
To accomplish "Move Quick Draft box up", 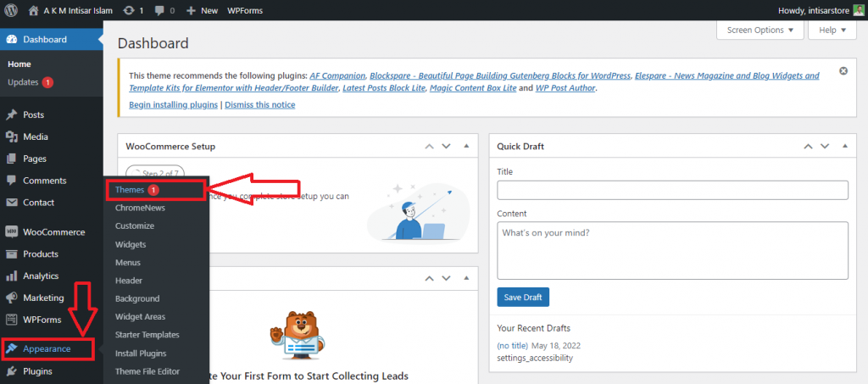I will pos(808,147).
